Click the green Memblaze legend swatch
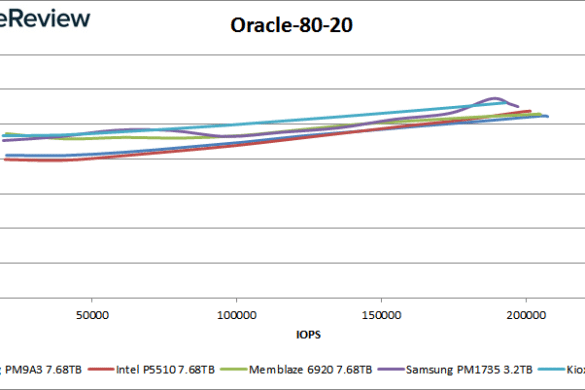 [233, 369]
